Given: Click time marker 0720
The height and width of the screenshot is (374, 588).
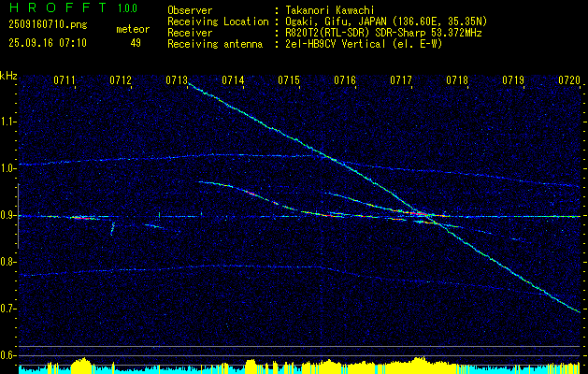Looking at the screenshot, I should point(569,79).
